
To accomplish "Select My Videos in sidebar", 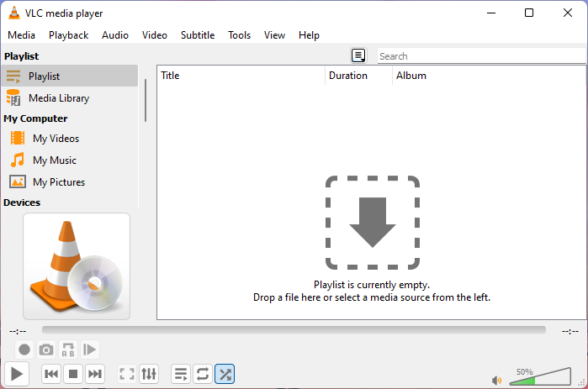I will pos(56,139).
